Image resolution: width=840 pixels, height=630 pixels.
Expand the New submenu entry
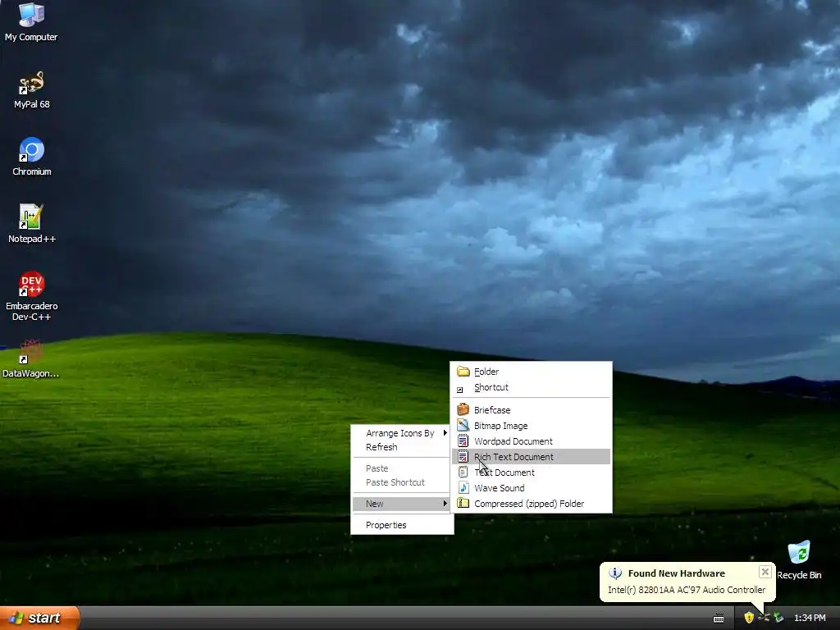(402, 504)
